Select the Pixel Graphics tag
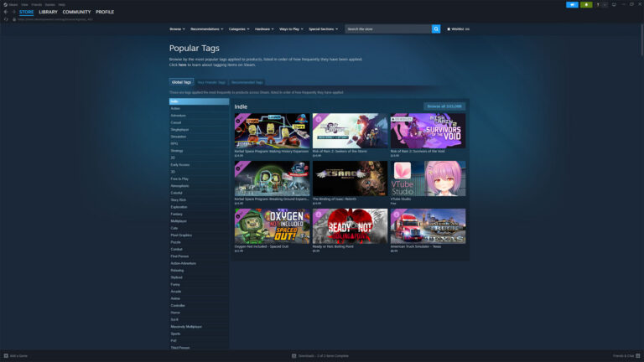 pos(199,235)
